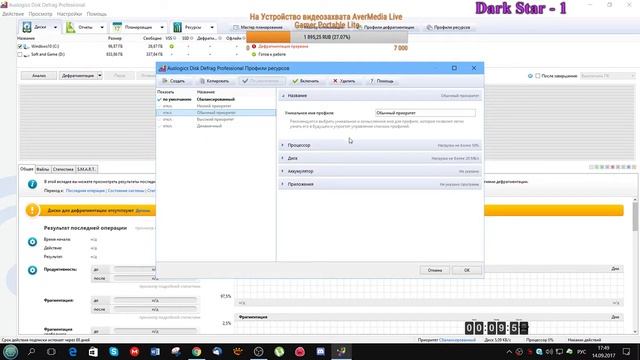
Task: Open the taskbar search icon
Action: click(31, 351)
